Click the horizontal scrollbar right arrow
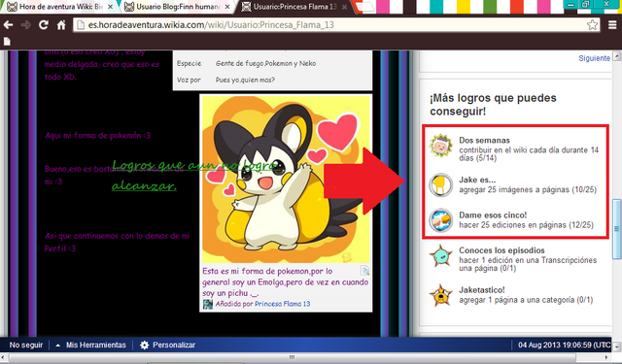 click(607, 357)
